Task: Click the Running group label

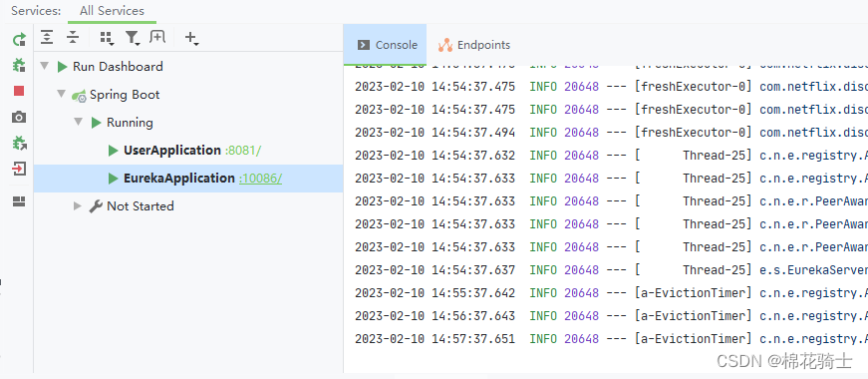Action: point(131,123)
